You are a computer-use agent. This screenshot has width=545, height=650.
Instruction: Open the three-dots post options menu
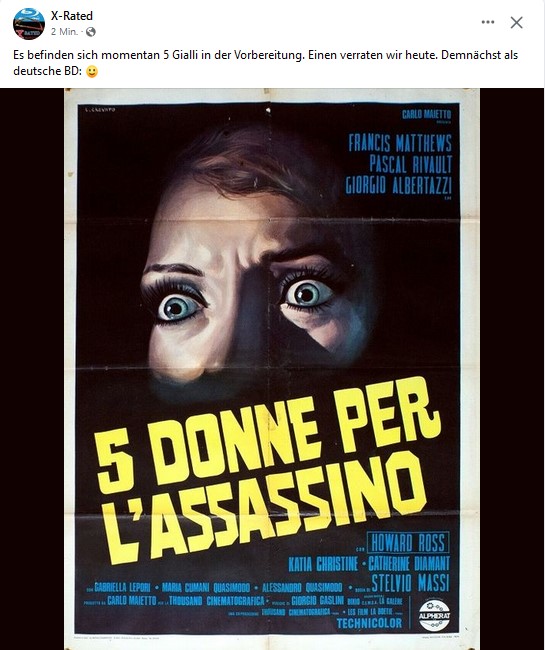coord(488,22)
